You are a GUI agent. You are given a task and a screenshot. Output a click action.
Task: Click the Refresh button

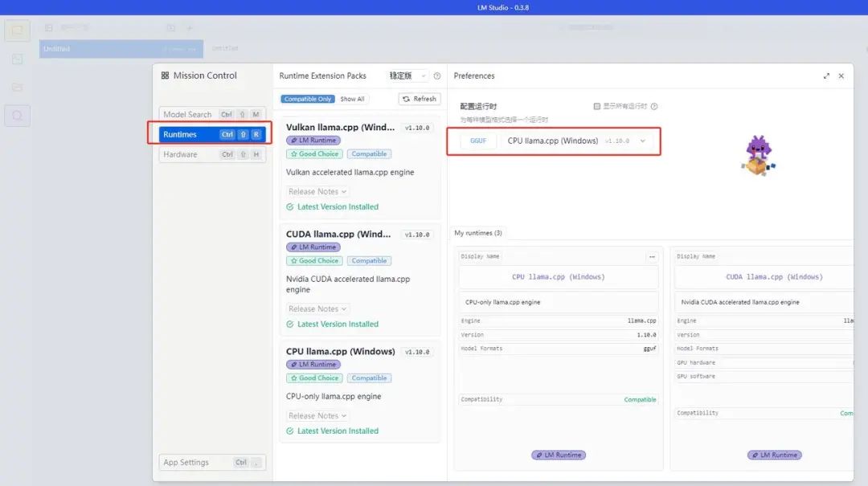pyautogui.click(x=419, y=99)
